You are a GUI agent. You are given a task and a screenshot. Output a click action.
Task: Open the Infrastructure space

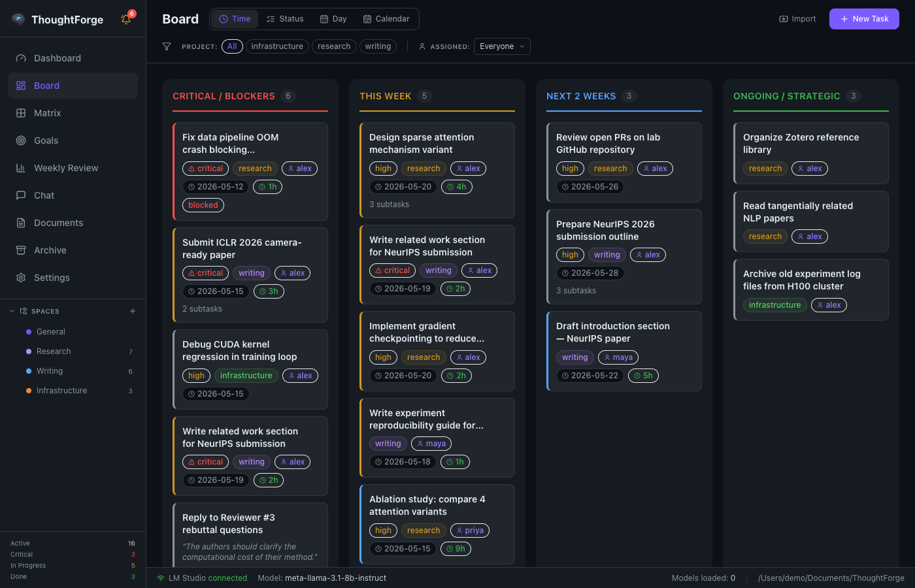[73, 391]
